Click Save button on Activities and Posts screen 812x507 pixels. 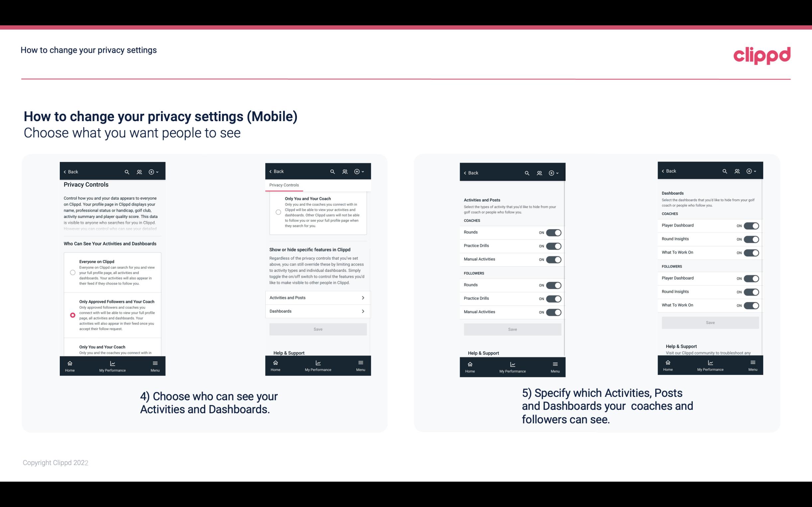coord(511,329)
